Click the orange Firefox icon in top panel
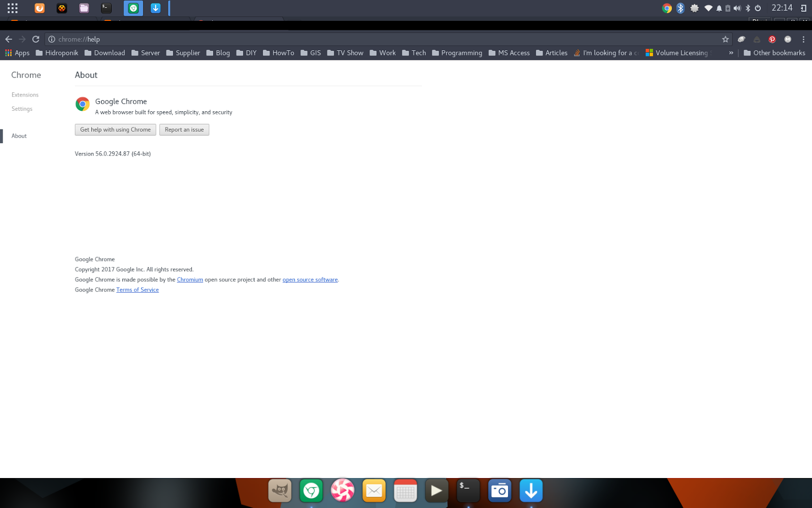Screen dimensions: 812x508 point(40,8)
